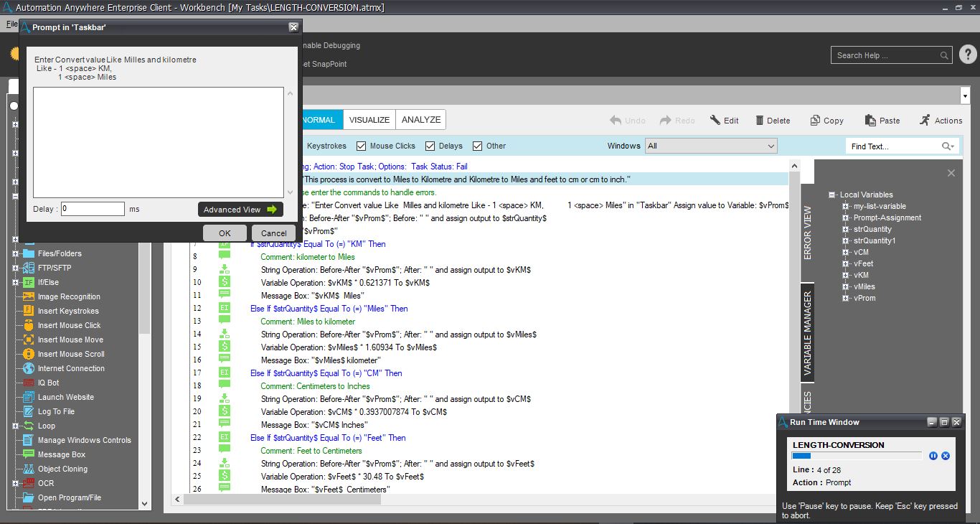Toggle the Other filter checkbox
The image size is (980, 524).
(478, 146)
